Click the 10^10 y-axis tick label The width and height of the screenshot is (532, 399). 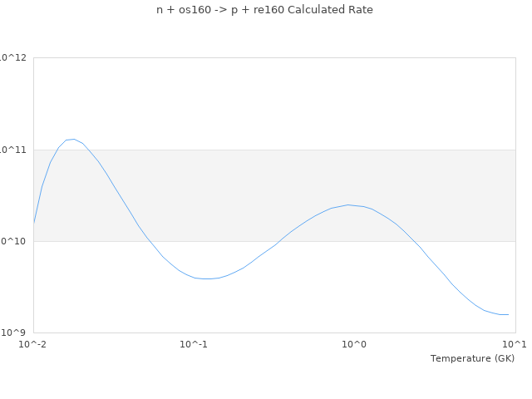pos(13,241)
